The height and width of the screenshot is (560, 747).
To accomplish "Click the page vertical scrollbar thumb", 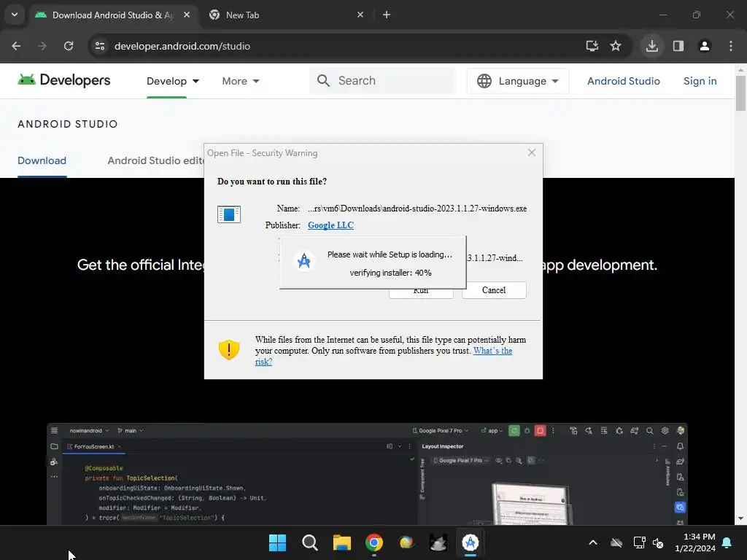I will pos(741,93).
